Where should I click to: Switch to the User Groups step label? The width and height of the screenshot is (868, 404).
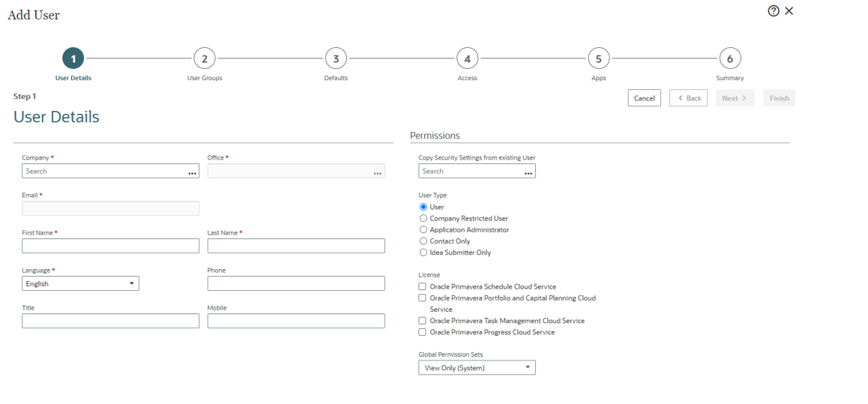click(x=205, y=78)
